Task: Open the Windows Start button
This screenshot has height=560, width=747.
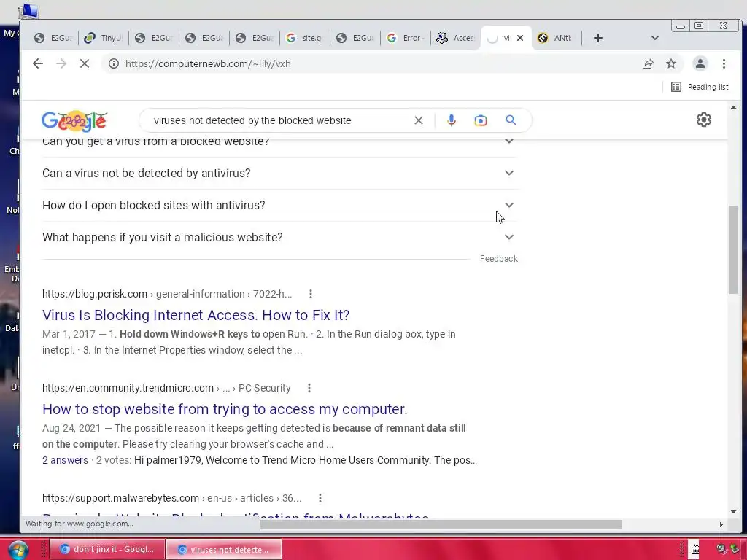Action: (x=18, y=550)
